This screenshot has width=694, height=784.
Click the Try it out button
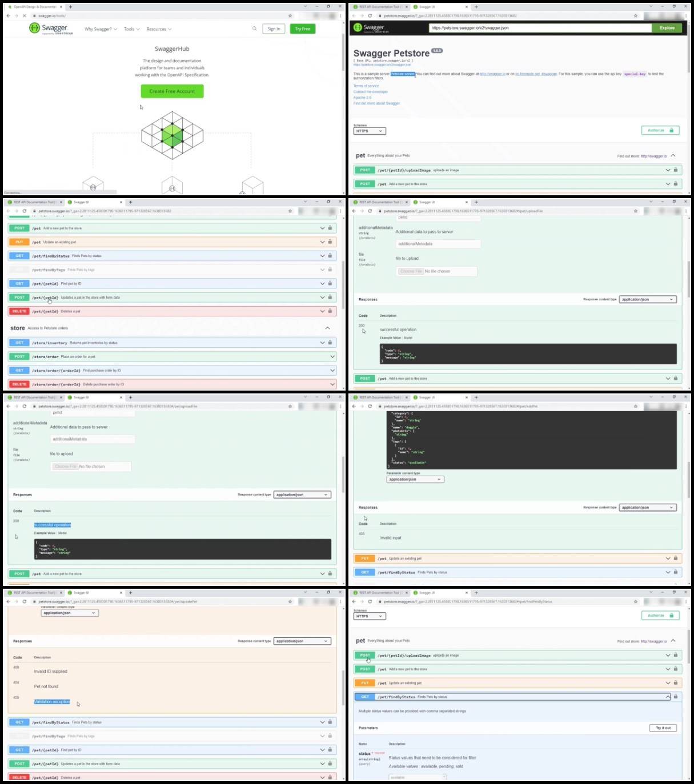(663, 727)
